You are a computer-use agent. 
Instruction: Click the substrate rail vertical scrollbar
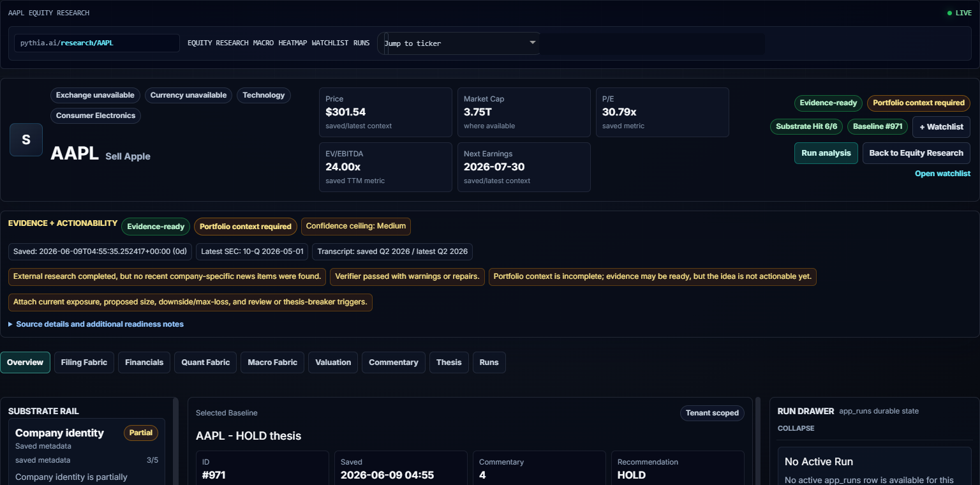point(175,441)
